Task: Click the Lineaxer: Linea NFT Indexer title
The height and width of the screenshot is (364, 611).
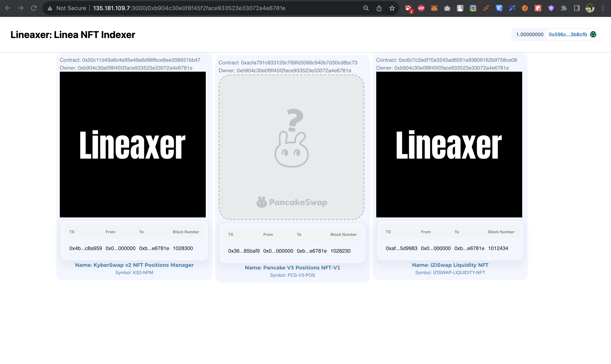Action: 73,35
